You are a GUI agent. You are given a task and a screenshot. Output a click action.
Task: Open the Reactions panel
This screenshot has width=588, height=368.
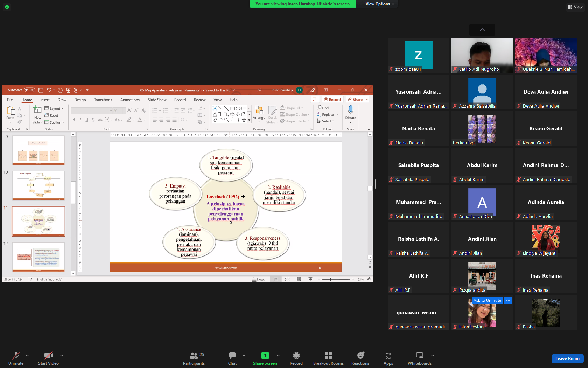tap(360, 359)
